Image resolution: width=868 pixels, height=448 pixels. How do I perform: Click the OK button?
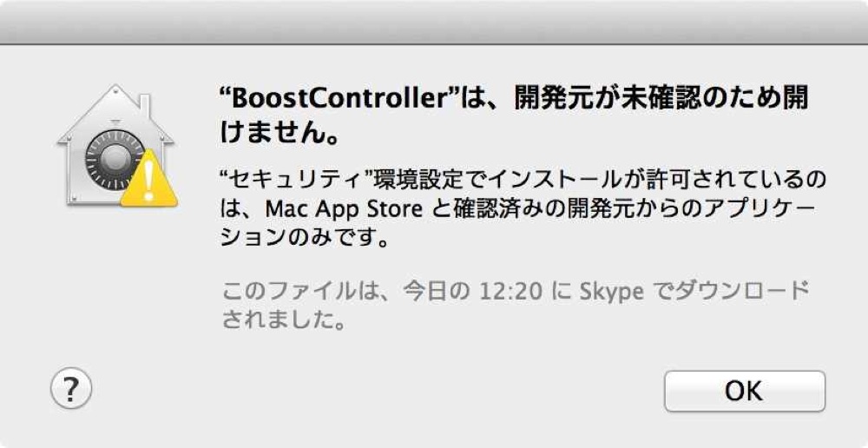[745, 391]
